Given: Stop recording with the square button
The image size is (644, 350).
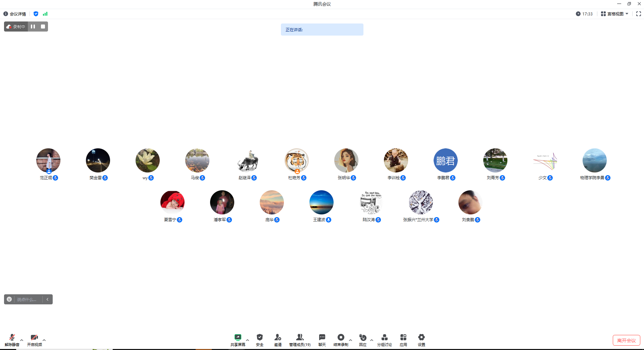Looking at the screenshot, I should click(x=43, y=27).
